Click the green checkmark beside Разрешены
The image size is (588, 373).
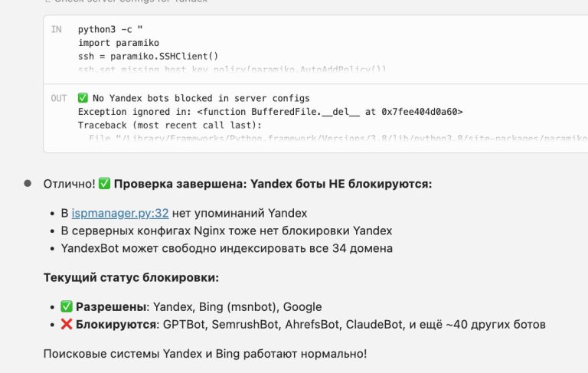(x=66, y=306)
